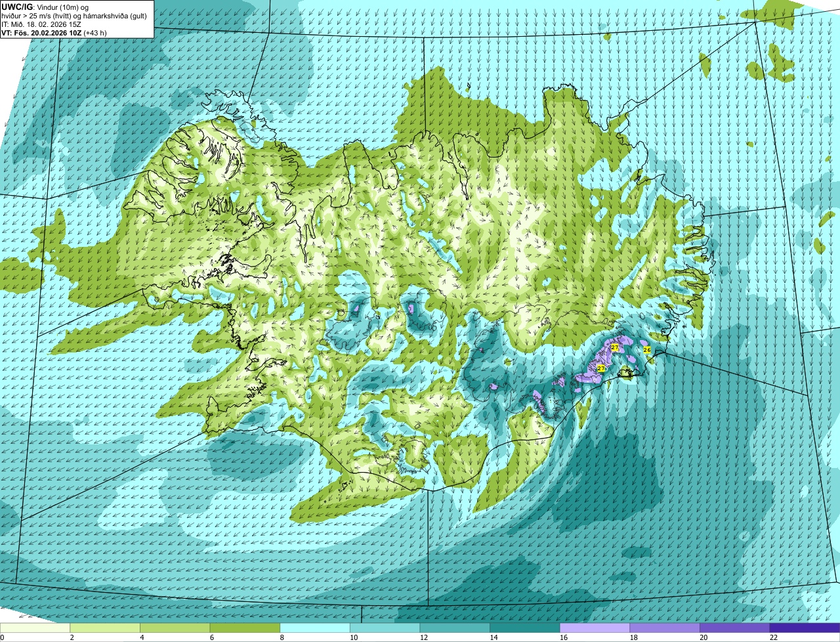Image resolution: width=840 pixels, height=642 pixels.
Task: Click the "VT: Fös. 20.02.2026 10Z (+43 h)" line
Action: click(x=54, y=32)
